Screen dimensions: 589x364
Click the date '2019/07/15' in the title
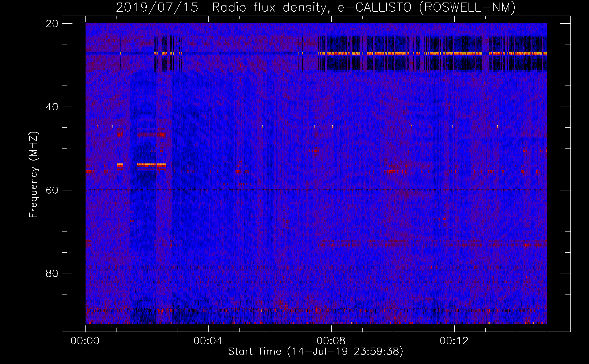coord(157,7)
